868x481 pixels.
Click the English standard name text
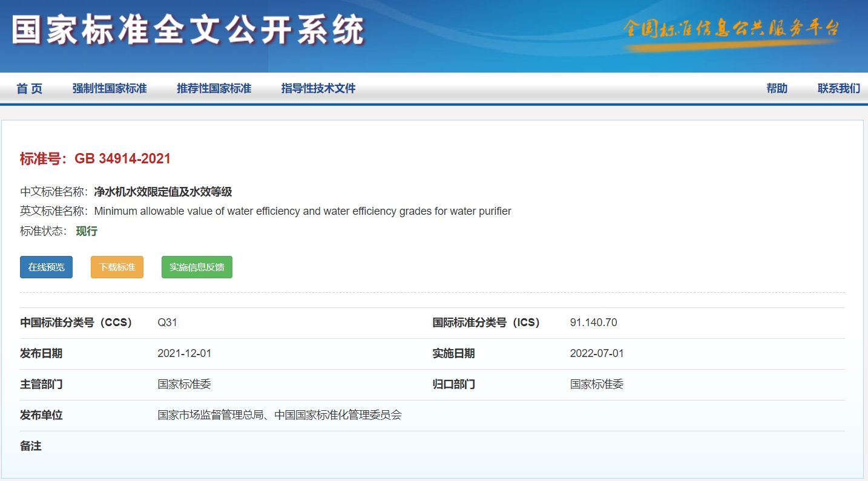303,212
